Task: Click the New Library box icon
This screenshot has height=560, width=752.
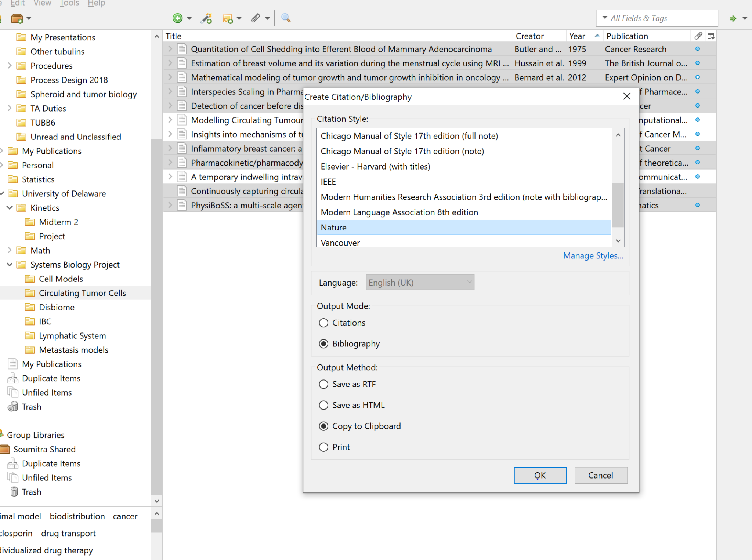Action: pos(17,18)
